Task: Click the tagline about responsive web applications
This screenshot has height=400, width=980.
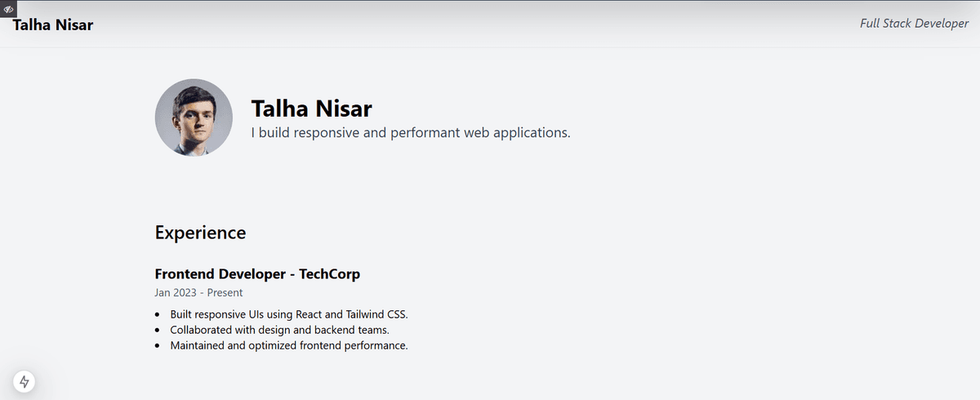Action: coord(411,132)
